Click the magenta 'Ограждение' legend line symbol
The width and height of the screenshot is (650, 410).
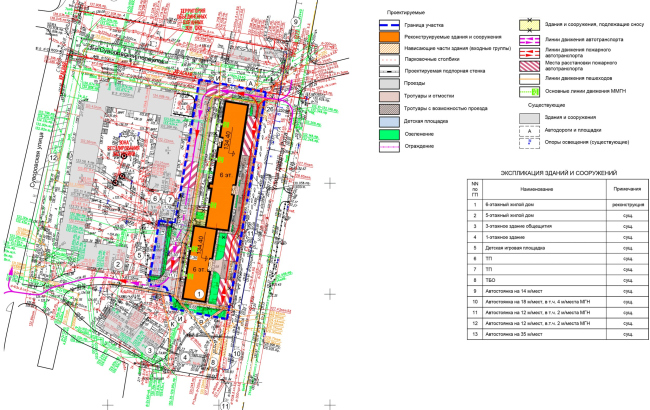tap(389, 147)
